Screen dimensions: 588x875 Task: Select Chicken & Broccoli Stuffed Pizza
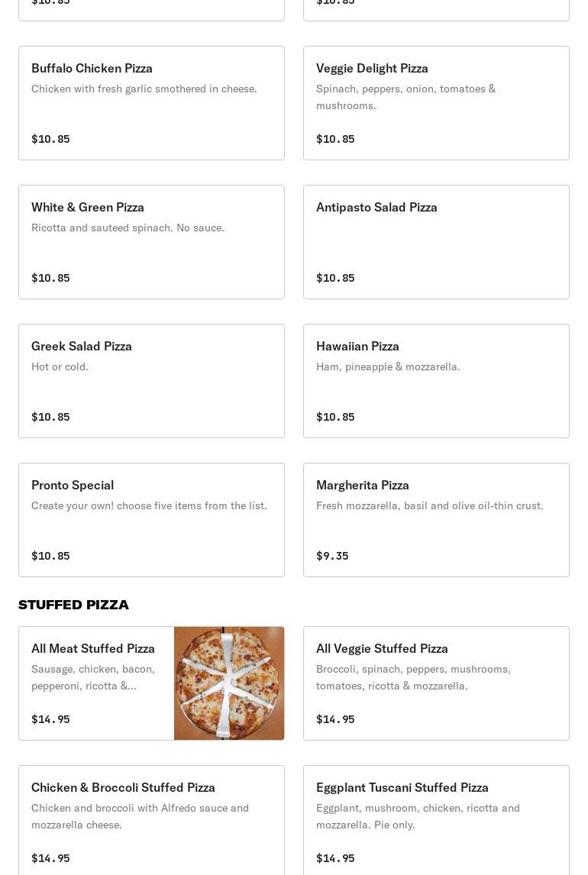[x=123, y=787]
